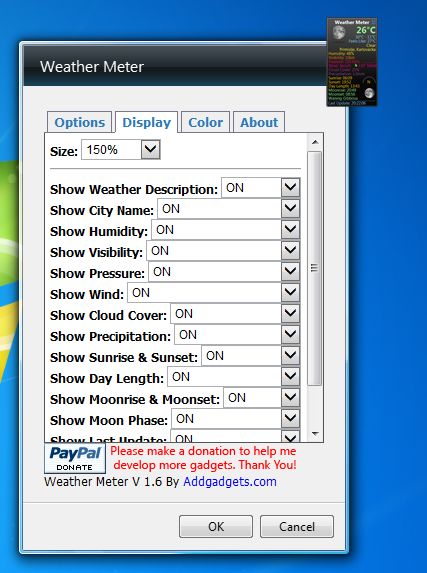Open the Addgadgets.com link
The width and height of the screenshot is (427, 573).
click(230, 482)
